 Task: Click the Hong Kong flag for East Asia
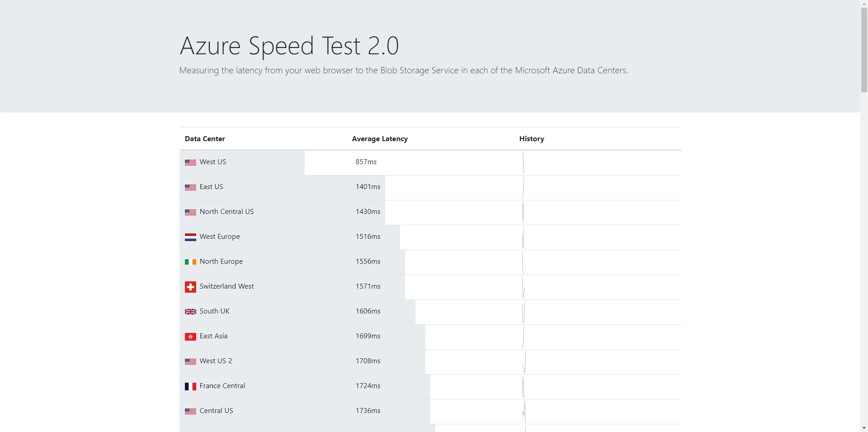click(x=190, y=337)
